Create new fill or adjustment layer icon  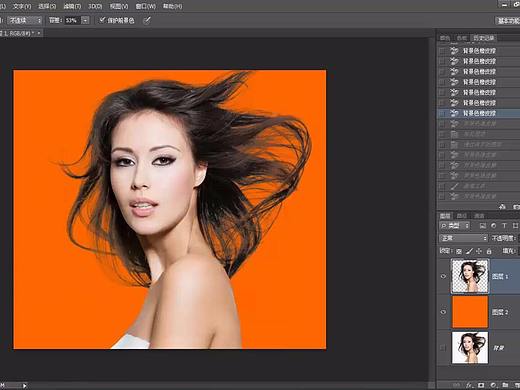[493, 385]
